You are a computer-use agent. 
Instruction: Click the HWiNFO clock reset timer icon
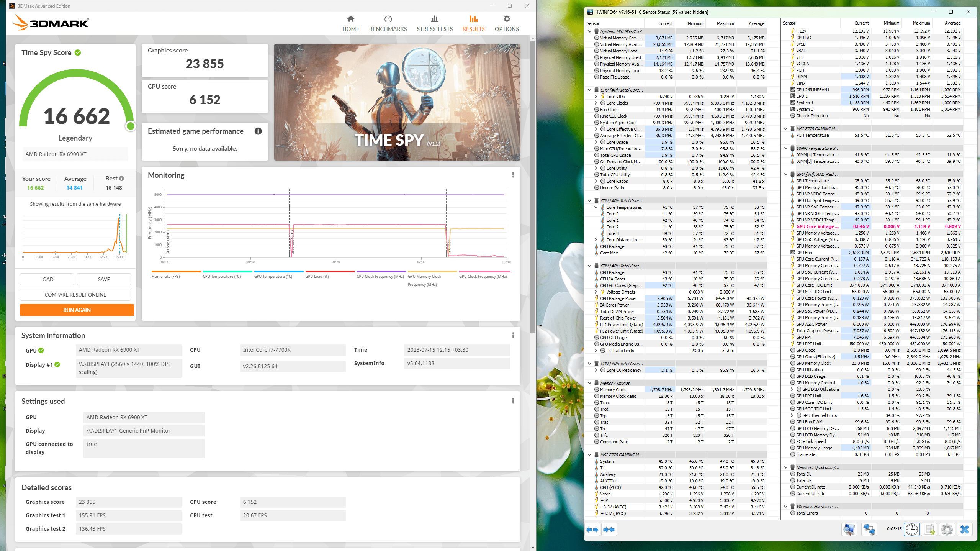pyautogui.click(x=912, y=530)
